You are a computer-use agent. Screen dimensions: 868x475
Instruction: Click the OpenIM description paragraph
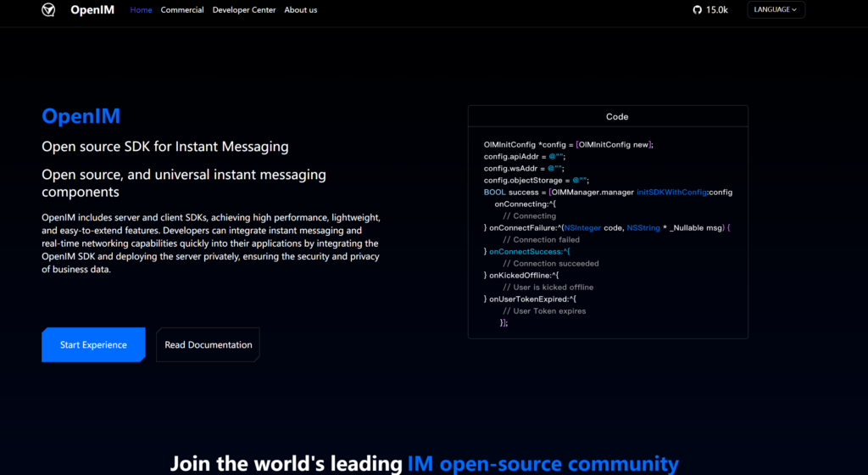[210, 243]
